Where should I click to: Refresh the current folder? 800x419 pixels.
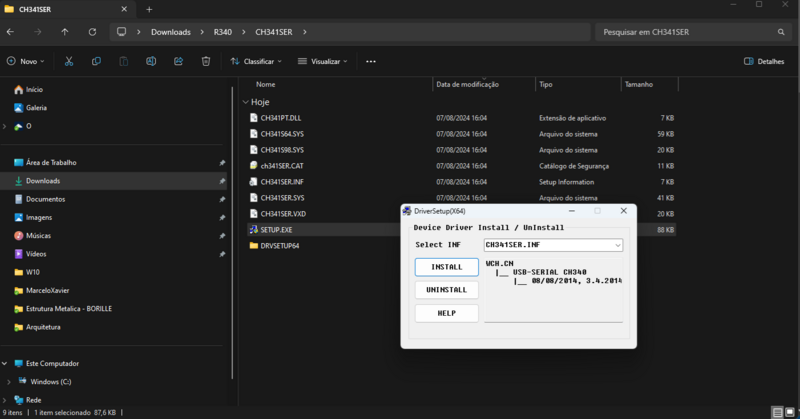click(x=92, y=32)
